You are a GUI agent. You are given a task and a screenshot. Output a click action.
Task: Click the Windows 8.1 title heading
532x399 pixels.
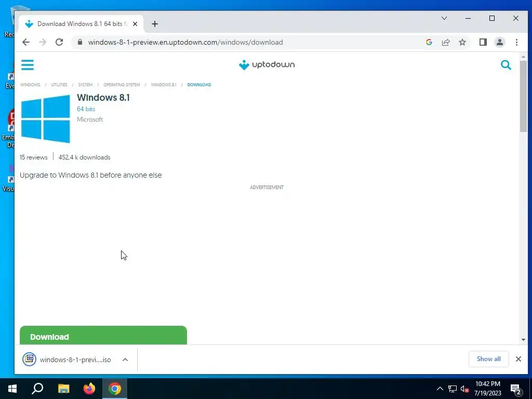(x=103, y=98)
